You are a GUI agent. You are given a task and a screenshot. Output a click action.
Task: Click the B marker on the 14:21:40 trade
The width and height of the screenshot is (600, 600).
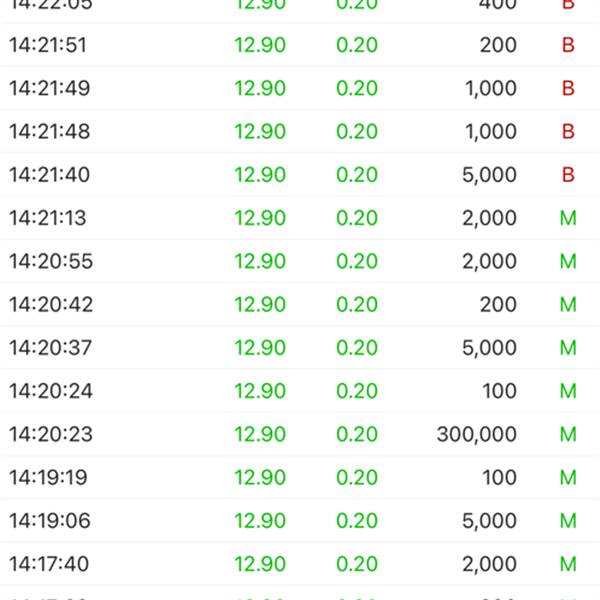pyautogui.click(x=568, y=175)
